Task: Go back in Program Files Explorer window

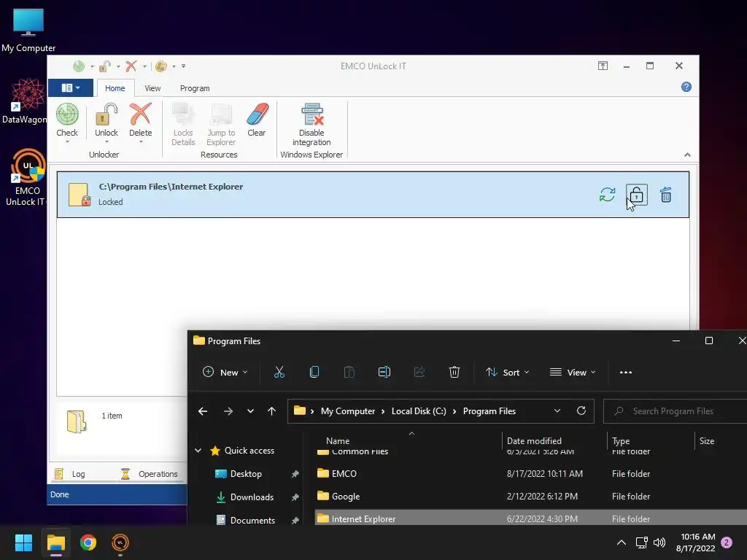Action: [203, 411]
